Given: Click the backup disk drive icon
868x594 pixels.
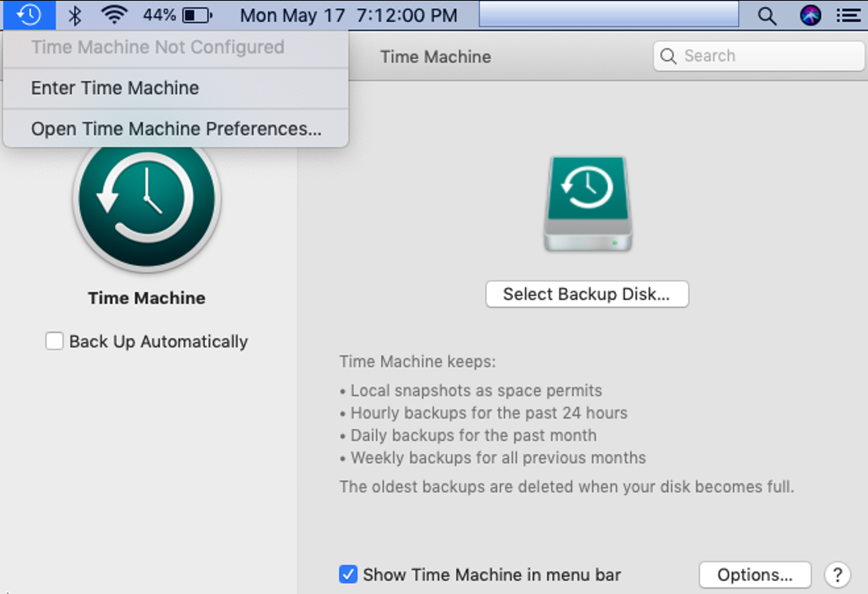Looking at the screenshot, I should (587, 204).
